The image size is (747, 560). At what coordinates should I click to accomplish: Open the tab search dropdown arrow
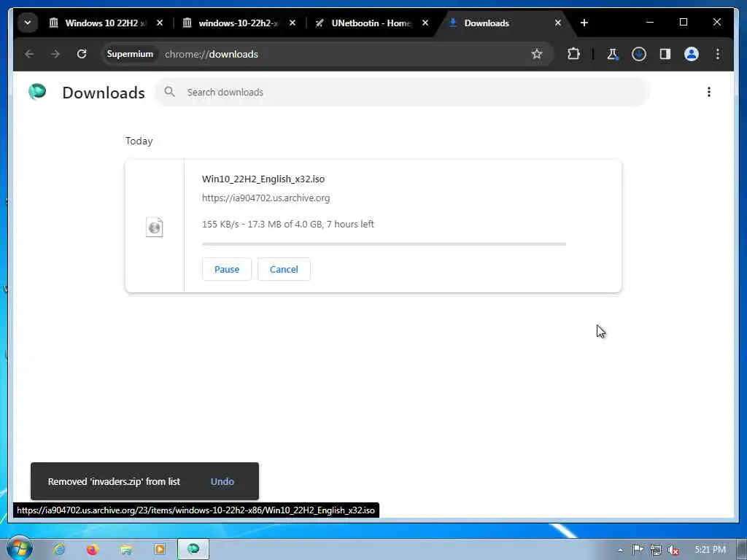28,23
